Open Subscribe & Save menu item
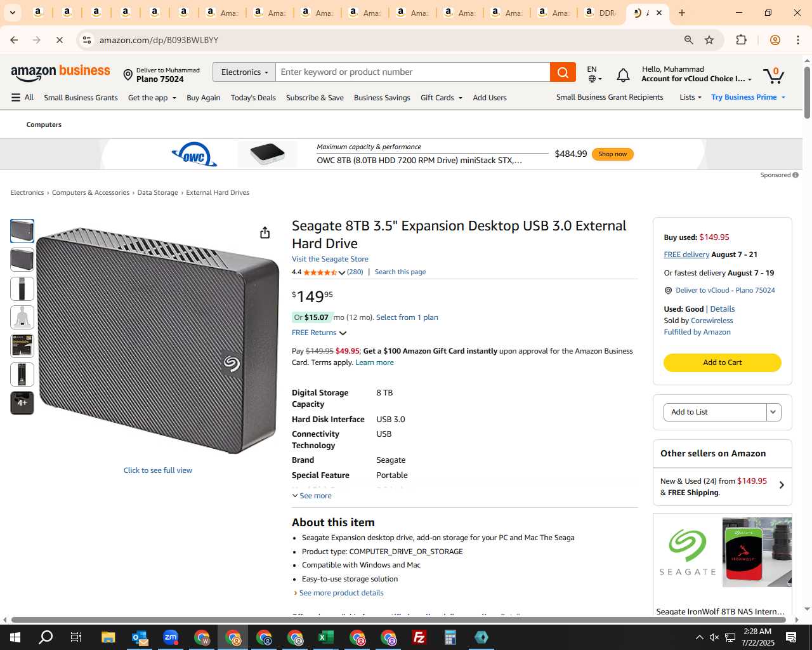The image size is (812, 650). (315, 98)
